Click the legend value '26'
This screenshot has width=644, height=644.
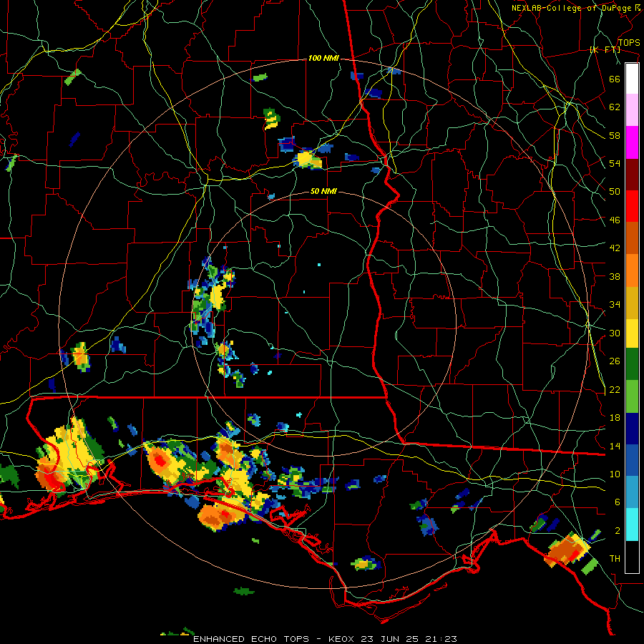(615, 361)
